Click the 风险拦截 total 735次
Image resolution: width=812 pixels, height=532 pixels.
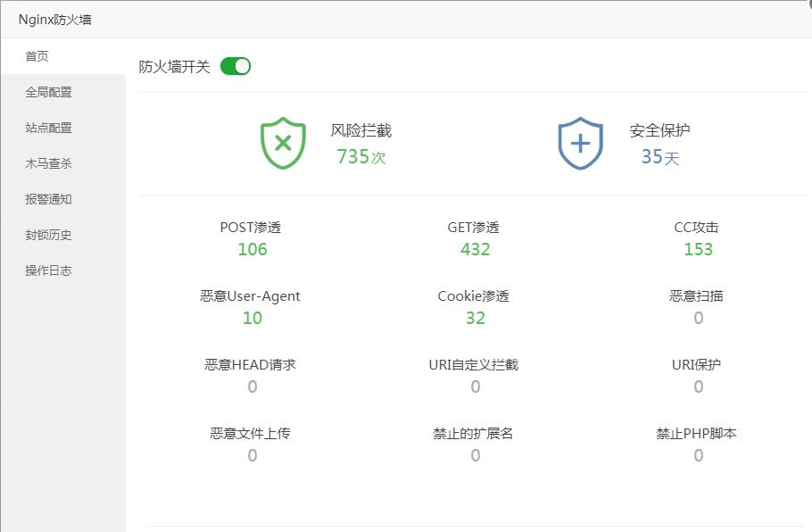pyautogui.click(x=361, y=156)
